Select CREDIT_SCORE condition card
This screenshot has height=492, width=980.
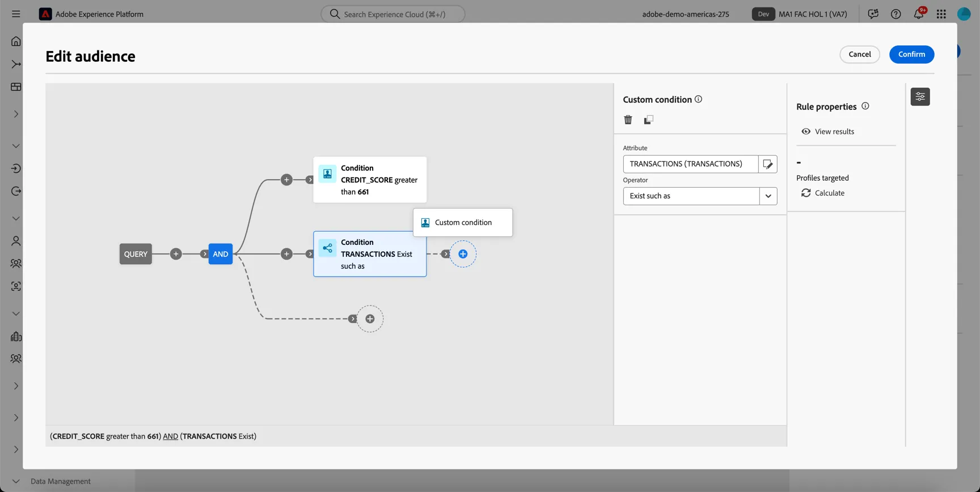click(x=370, y=180)
